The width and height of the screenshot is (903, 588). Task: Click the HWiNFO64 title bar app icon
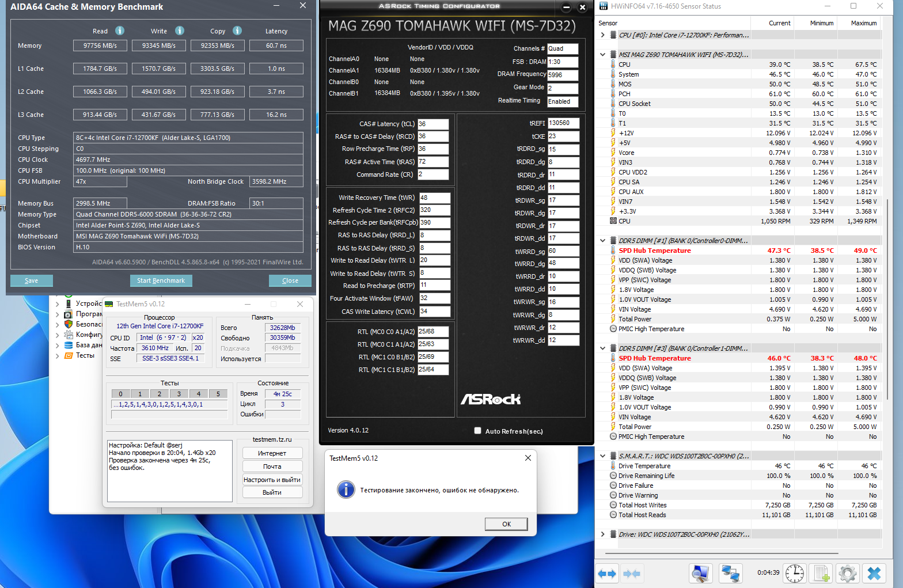click(x=604, y=6)
